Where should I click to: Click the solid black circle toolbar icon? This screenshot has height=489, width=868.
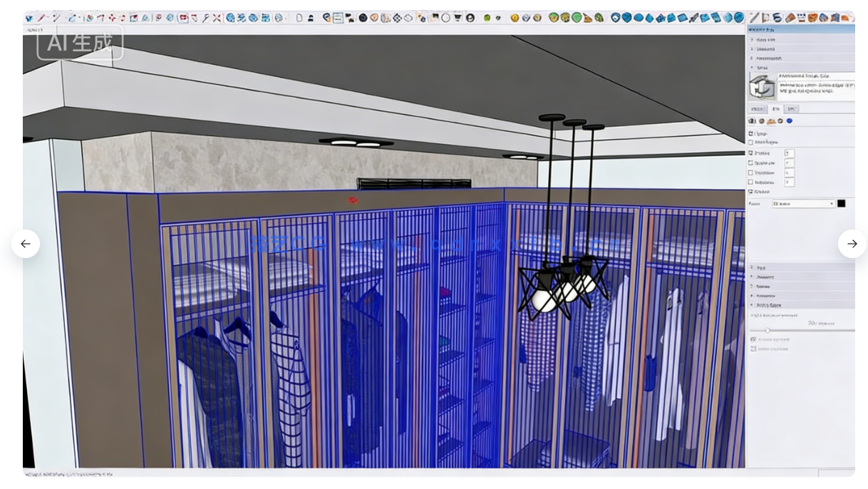tap(363, 18)
